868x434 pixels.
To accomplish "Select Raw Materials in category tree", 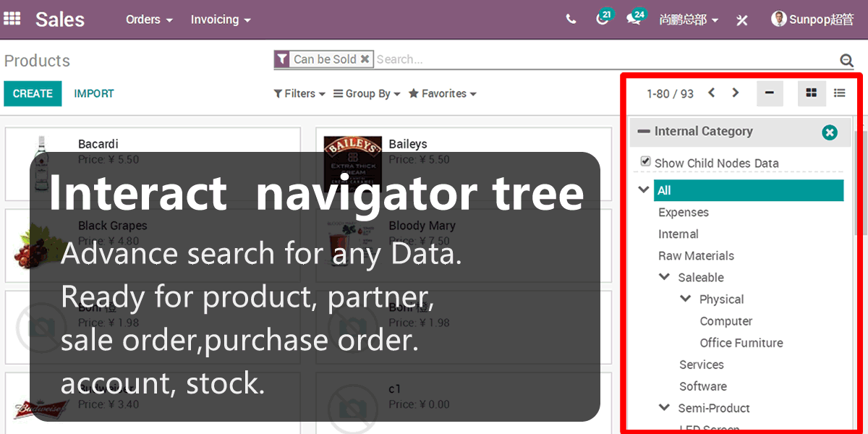I will tap(696, 256).
